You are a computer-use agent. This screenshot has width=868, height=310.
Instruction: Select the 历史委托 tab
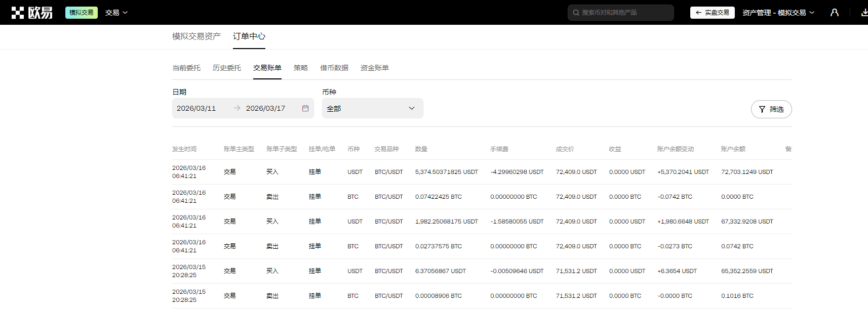tap(227, 68)
